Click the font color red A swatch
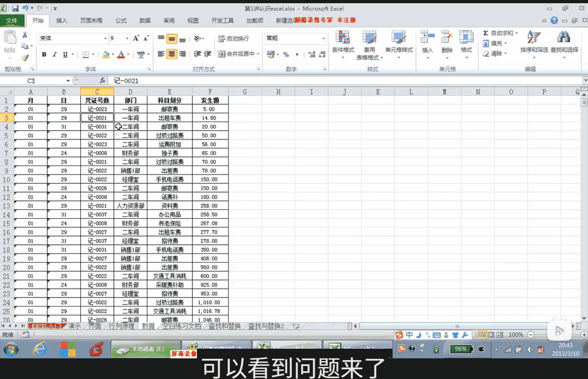This screenshot has height=379, width=588. tap(121, 55)
